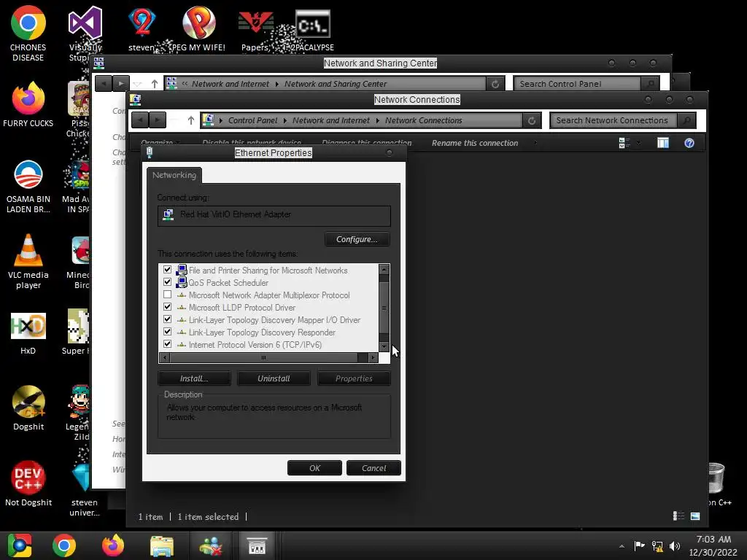Go forward in Network Connections window
747x560 pixels.
[x=158, y=120]
